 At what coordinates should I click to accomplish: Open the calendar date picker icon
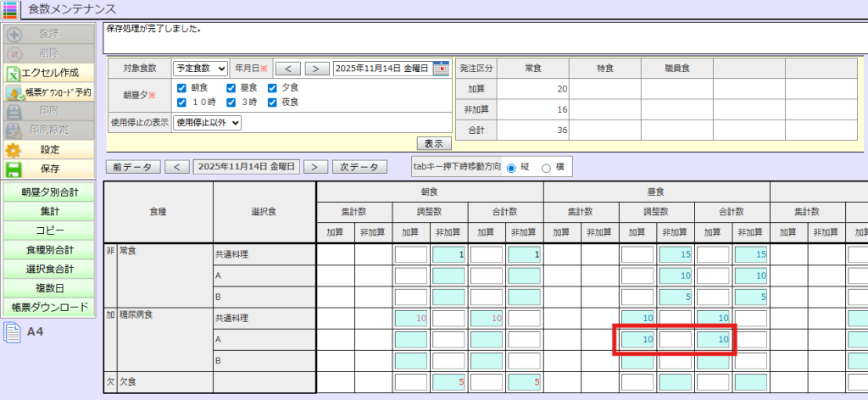click(441, 69)
